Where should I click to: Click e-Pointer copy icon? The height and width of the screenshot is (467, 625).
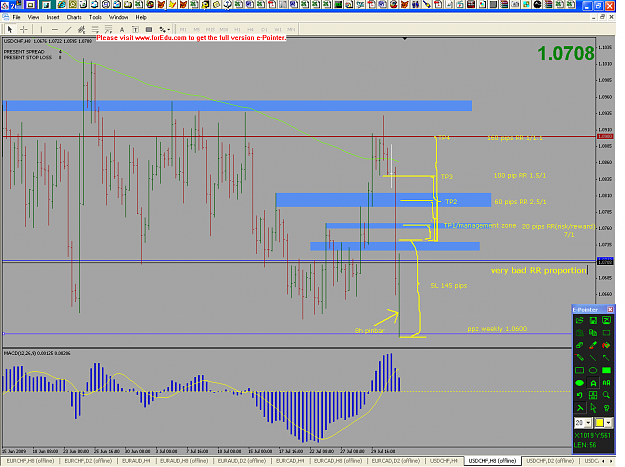pos(593,332)
